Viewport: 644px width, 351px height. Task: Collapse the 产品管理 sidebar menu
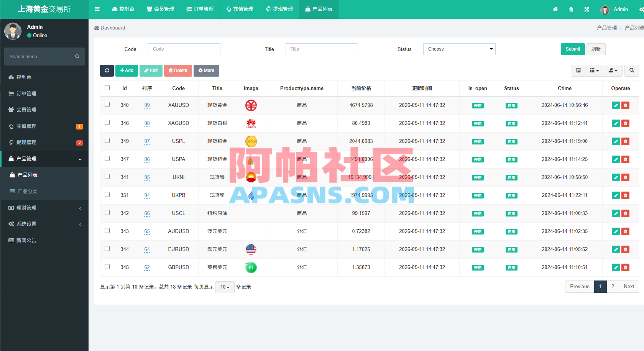click(44, 159)
